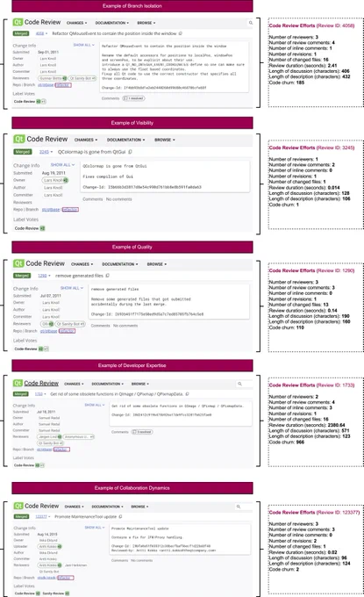Screen dimensions: 364x597
Task: Expand SHOW ALL in review 4058 Change Info
Action: point(83,45)
